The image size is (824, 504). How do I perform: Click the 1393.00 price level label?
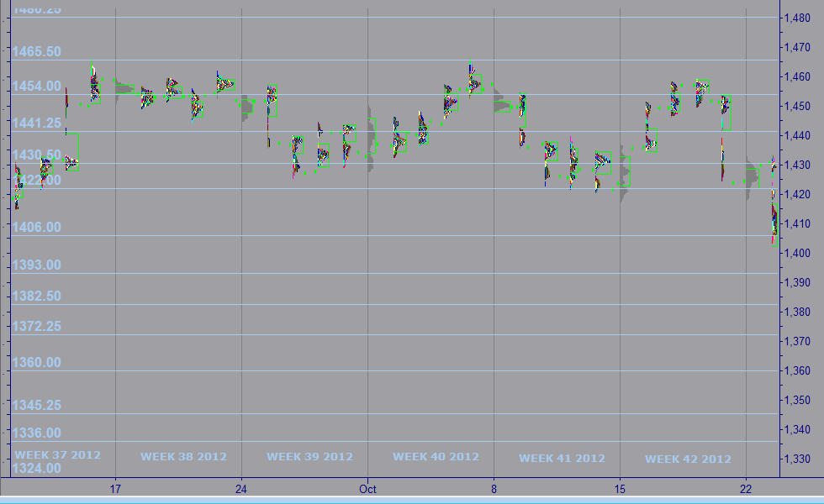click(x=36, y=265)
